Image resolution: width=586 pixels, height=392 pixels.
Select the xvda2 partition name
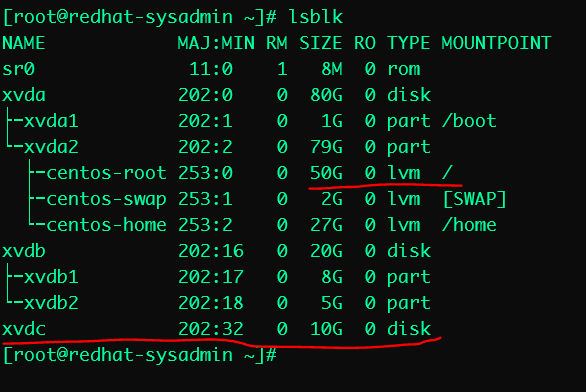[x=51, y=147]
